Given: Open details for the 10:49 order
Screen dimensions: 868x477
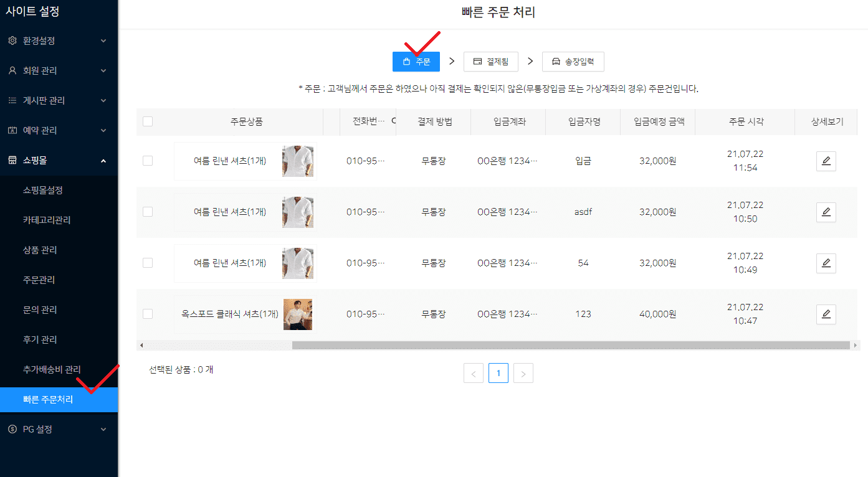Looking at the screenshot, I should tap(826, 263).
